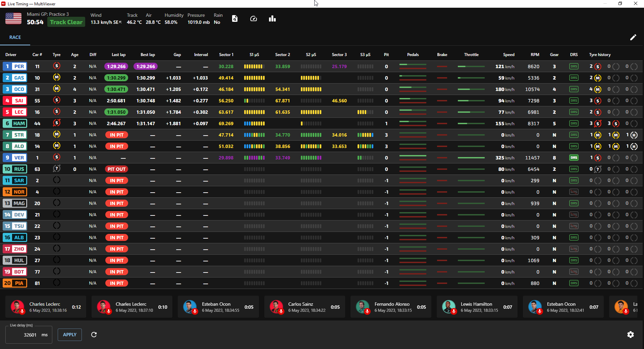Open the settings gear icon
This screenshot has height=349, width=644.
(631, 335)
